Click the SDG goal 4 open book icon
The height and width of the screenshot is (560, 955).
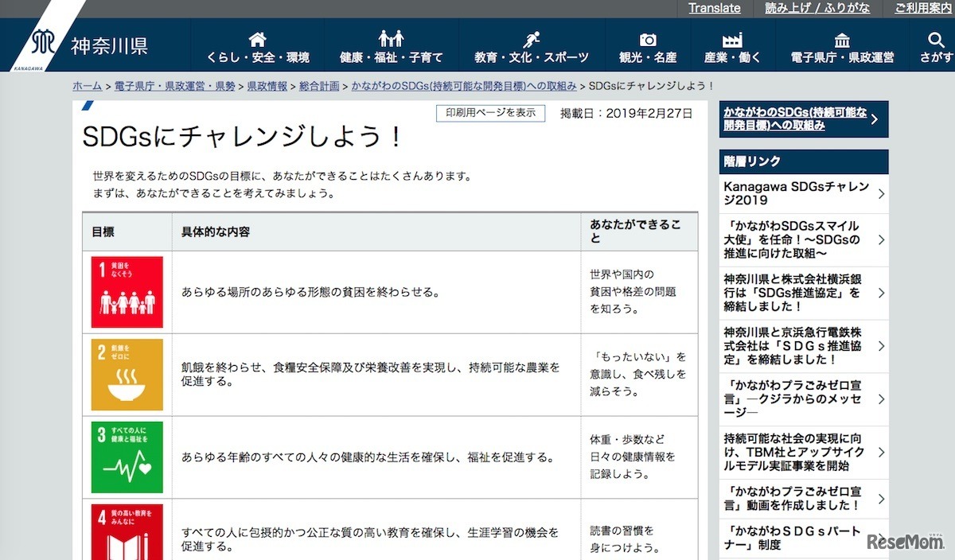(126, 535)
